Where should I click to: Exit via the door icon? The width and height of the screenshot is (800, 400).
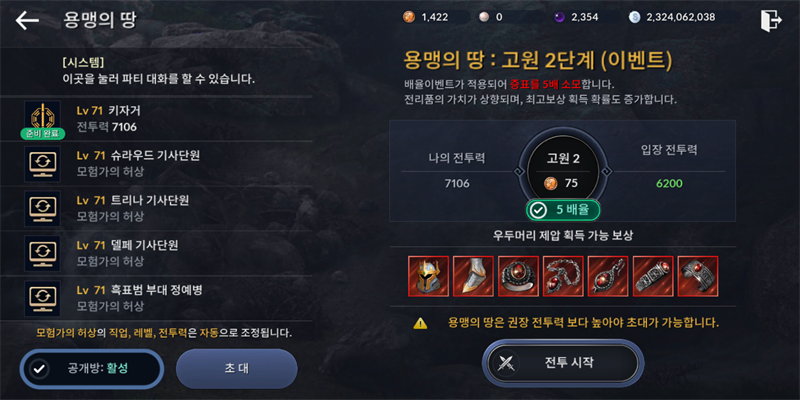[x=770, y=20]
